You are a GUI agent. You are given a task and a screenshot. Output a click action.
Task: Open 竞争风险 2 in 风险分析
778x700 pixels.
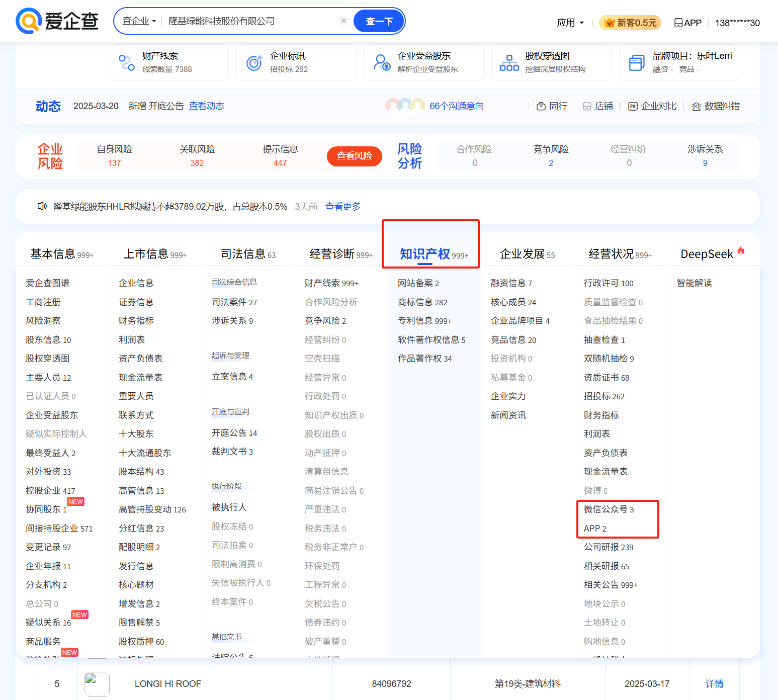(551, 156)
